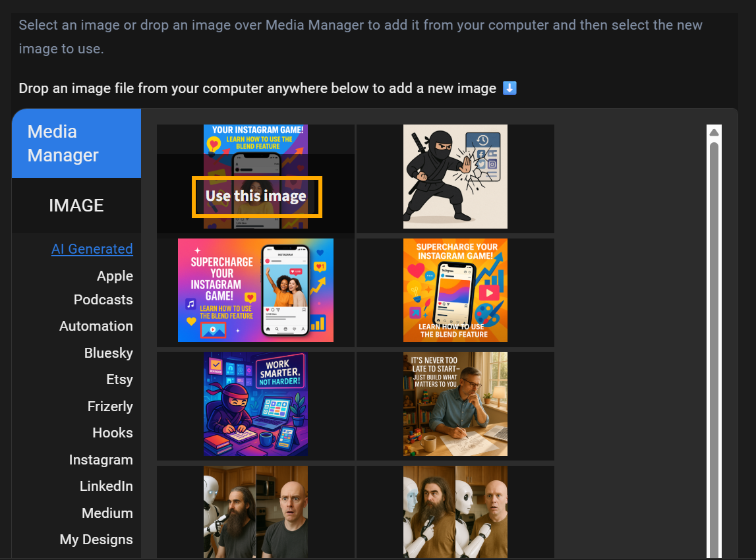The width and height of the screenshot is (756, 560).
Task: Select the kitchen thumbnail with two robots
Action: click(x=455, y=512)
